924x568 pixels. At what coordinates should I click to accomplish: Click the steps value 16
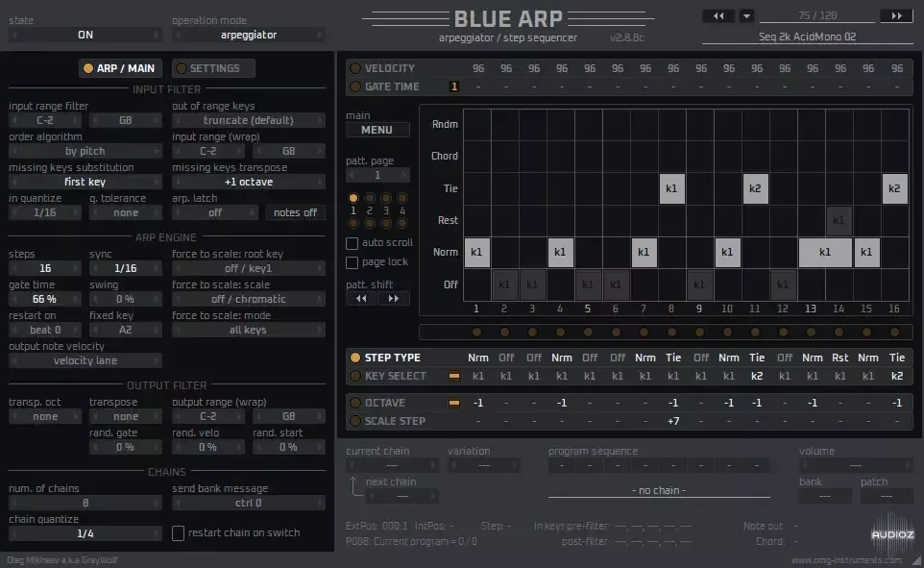point(45,268)
